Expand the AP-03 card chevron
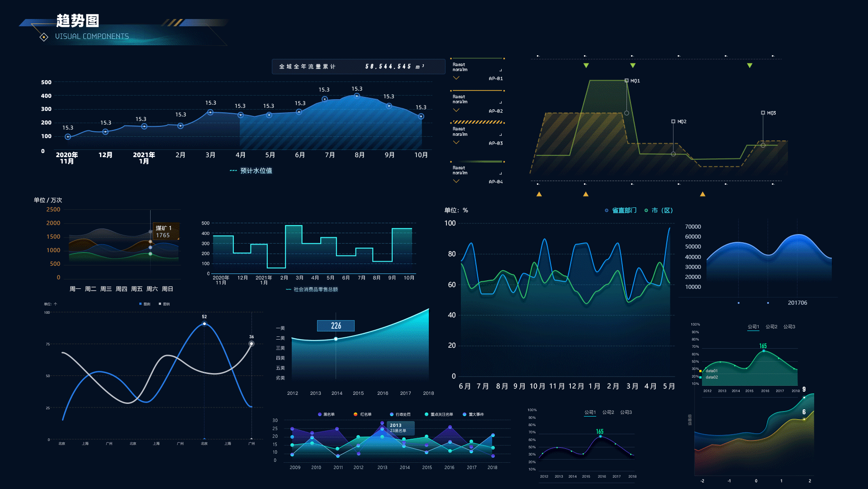The width and height of the screenshot is (868, 489). tap(456, 142)
